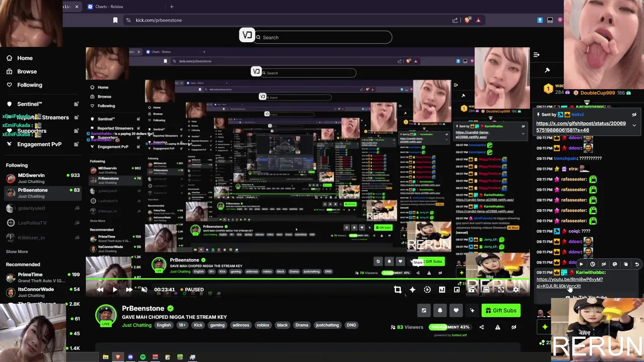644x362 pixels.
Task: Open Discord from the taskbar
Action: pyautogui.click(x=130, y=357)
